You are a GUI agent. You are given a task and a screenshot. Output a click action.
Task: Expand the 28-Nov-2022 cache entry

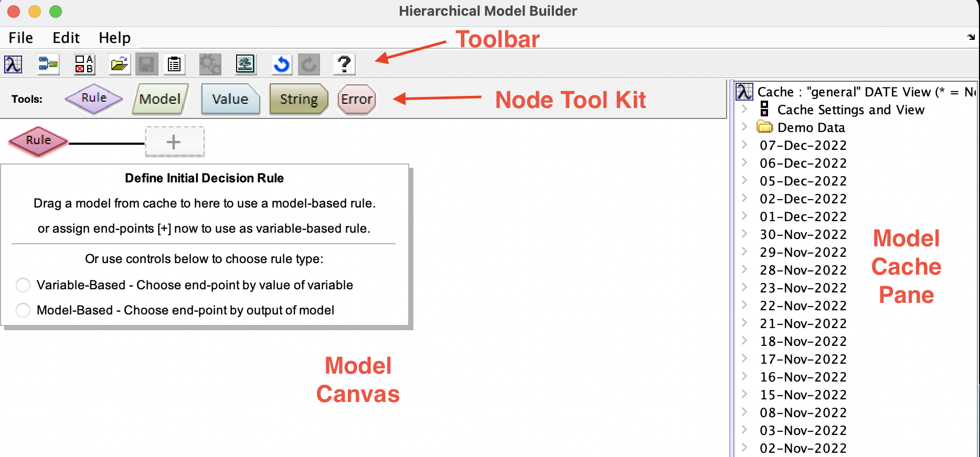pos(744,269)
